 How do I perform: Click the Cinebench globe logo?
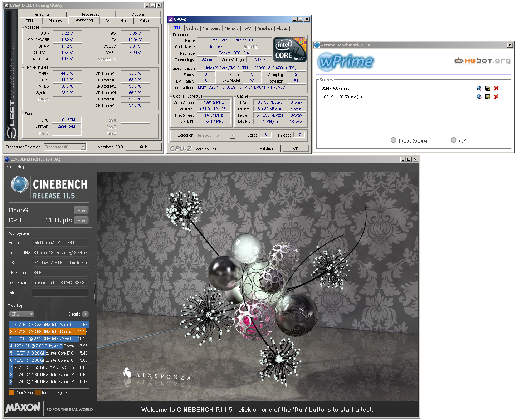click(x=20, y=184)
